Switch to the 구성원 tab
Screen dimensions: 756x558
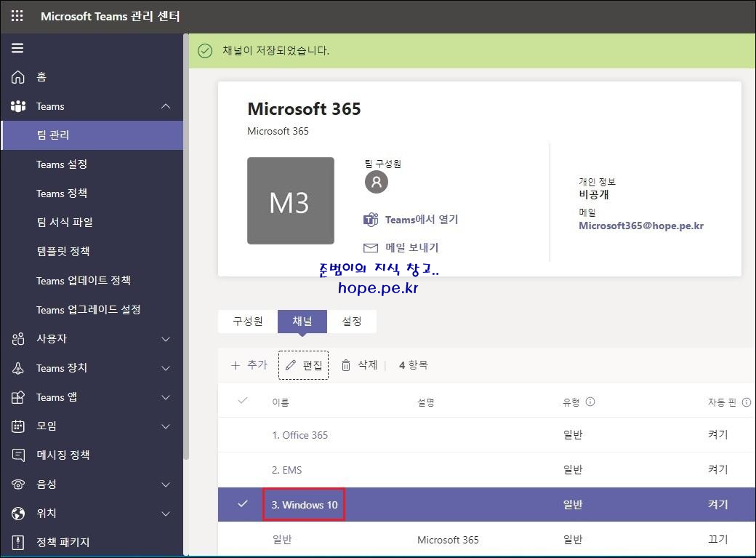tap(248, 322)
